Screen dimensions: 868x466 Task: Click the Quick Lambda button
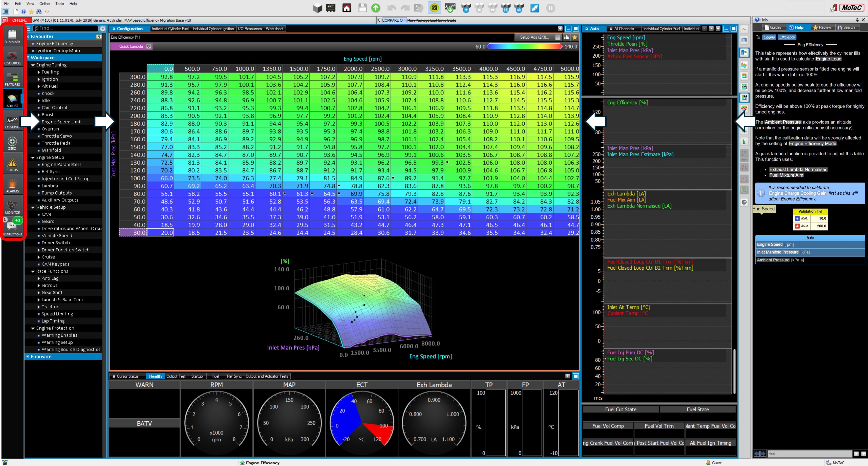[131, 46]
